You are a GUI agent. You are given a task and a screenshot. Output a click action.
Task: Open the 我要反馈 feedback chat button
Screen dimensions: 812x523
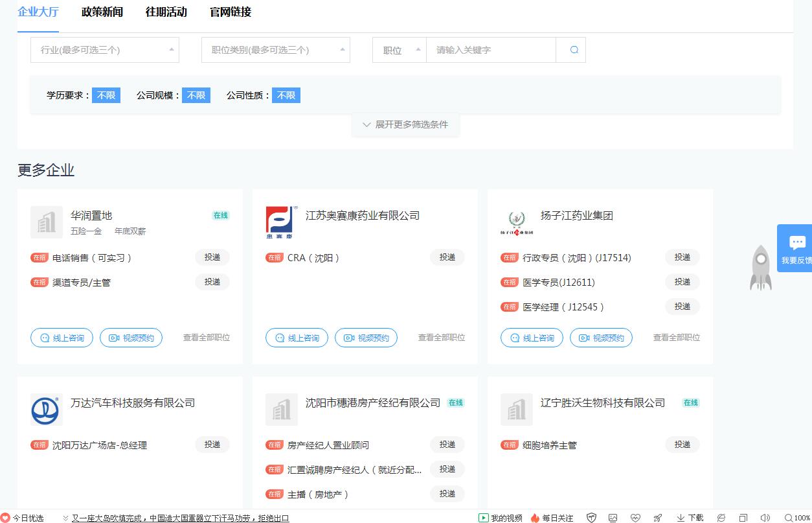[796, 248]
